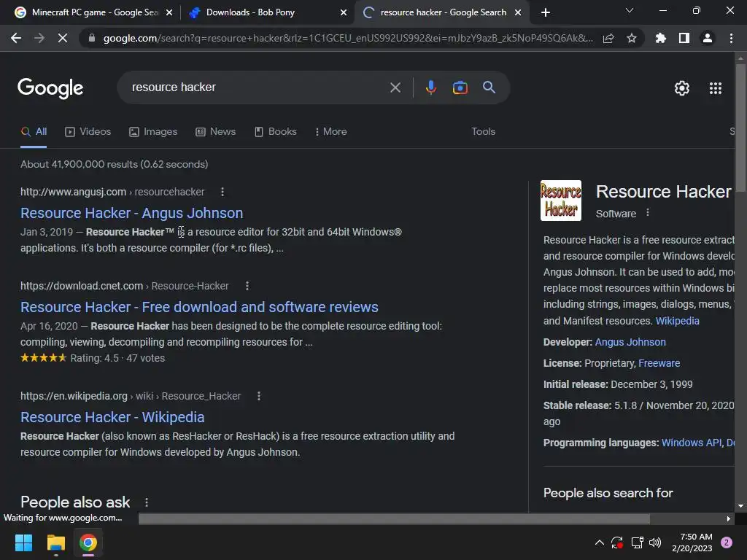
Task: Open options for the cnet.com result
Action: point(247,286)
